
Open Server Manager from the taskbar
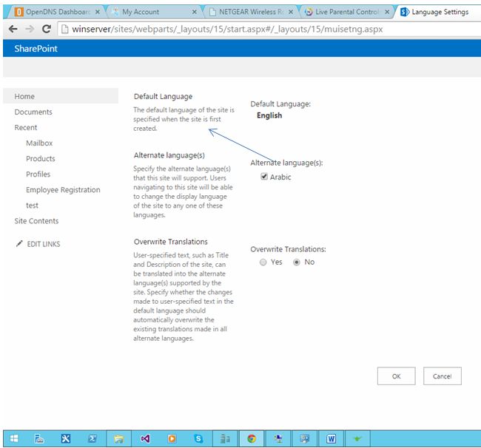[x=39, y=438]
